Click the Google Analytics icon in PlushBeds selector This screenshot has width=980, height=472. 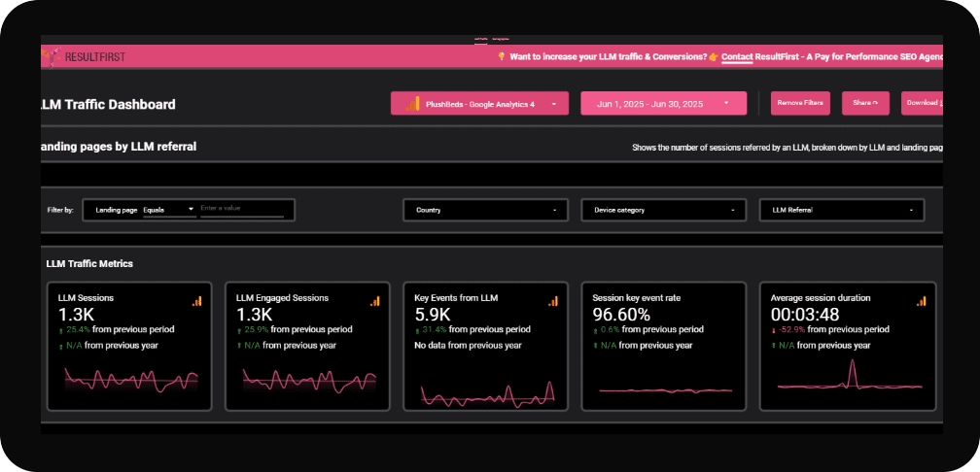coord(412,103)
